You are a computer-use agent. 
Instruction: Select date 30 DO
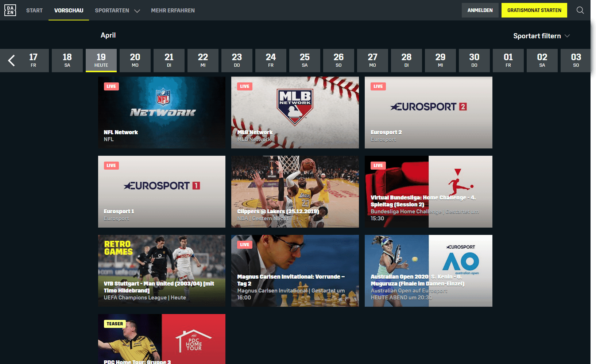click(x=474, y=61)
